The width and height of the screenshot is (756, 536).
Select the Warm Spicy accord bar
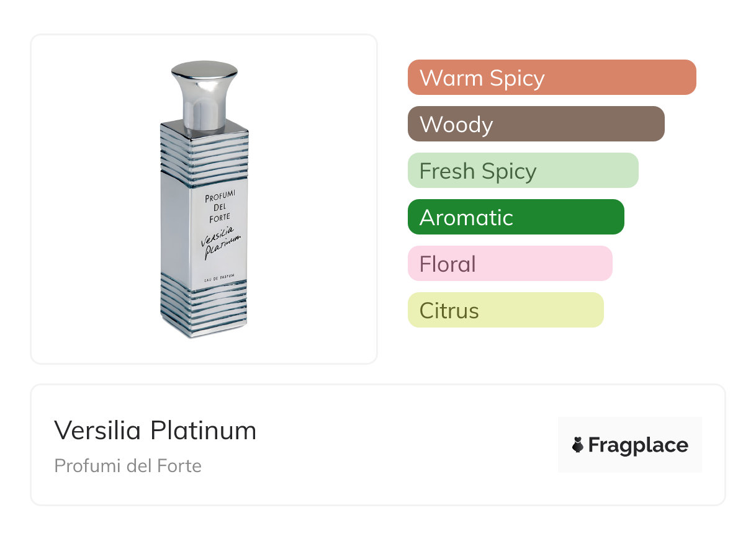tap(551, 78)
